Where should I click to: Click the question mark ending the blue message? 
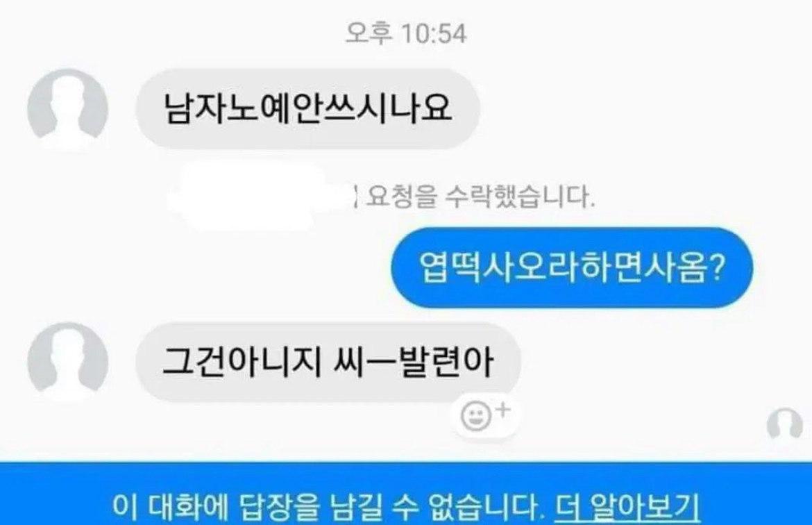[717, 268]
